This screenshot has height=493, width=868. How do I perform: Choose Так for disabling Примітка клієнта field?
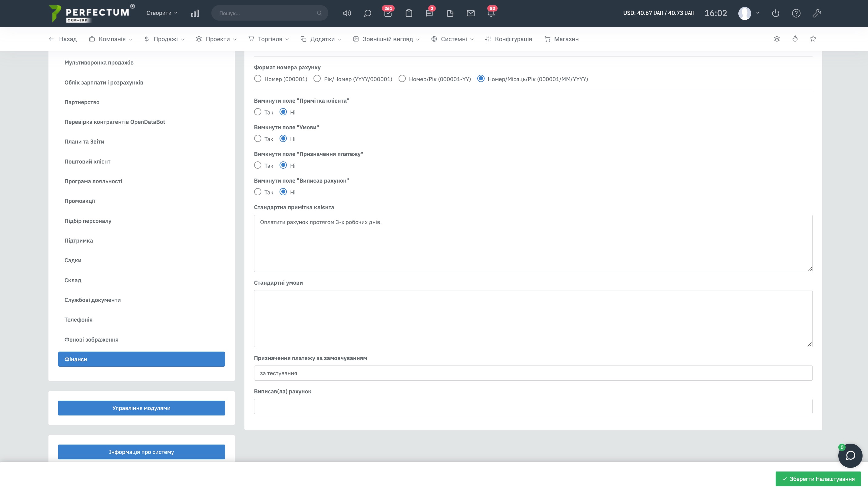(x=258, y=112)
